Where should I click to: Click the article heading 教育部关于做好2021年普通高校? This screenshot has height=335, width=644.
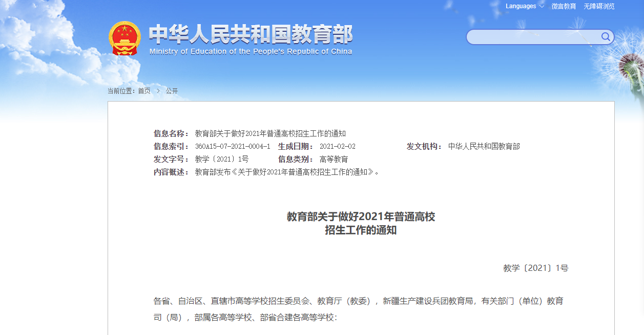click(x=361, y=216)
